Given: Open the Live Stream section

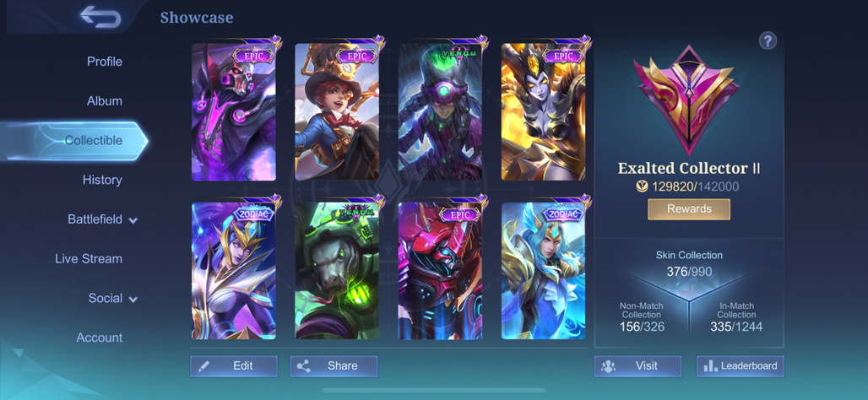Looking at the screenshot, I should (89, 258).
